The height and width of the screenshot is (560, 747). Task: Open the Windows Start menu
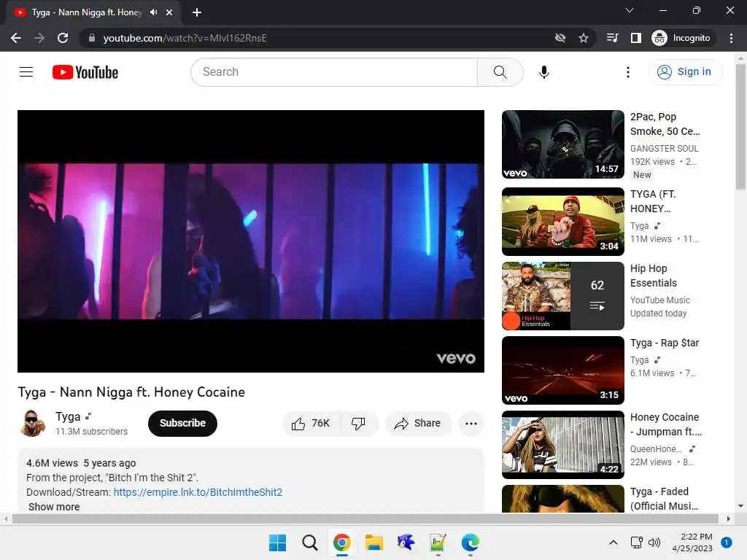tap(277, 542)
